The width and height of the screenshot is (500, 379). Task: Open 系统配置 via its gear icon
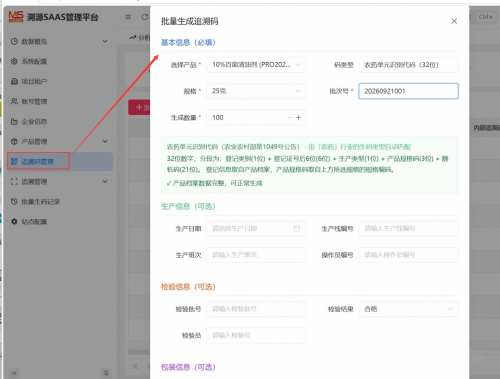pyautogui.click(x=14, y=61)
